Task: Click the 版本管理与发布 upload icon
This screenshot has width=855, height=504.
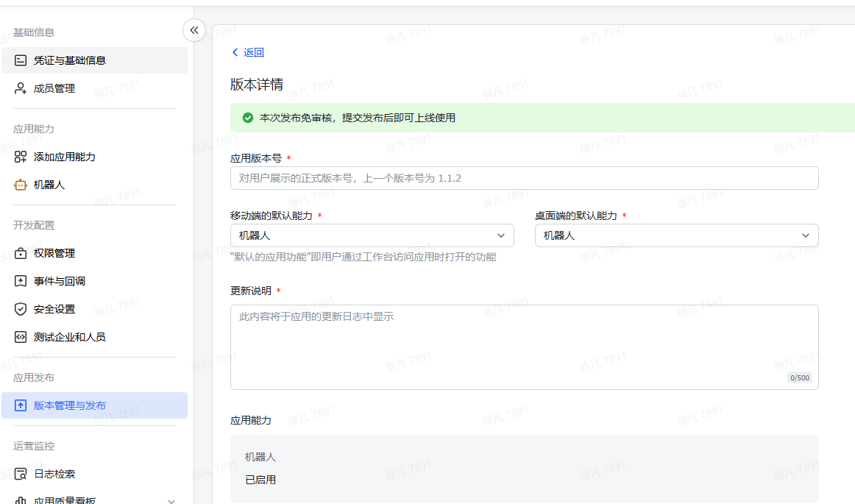Action: tap(20, 405)
